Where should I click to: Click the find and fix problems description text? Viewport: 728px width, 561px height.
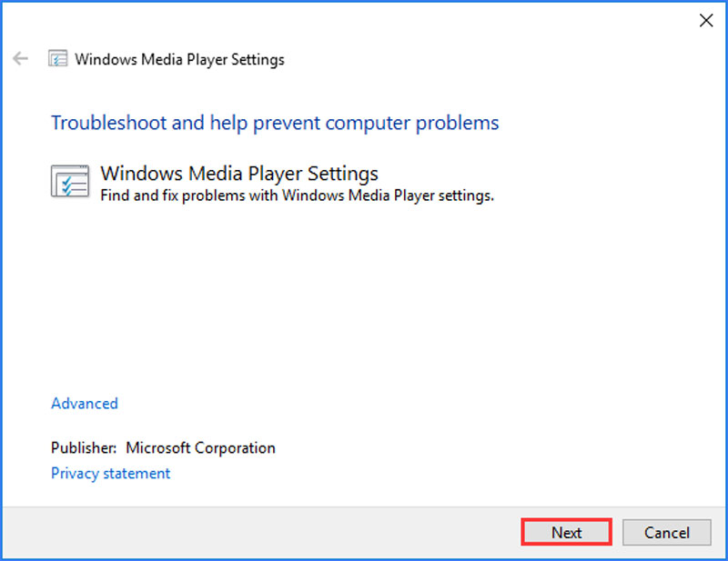tap(298, 195)
